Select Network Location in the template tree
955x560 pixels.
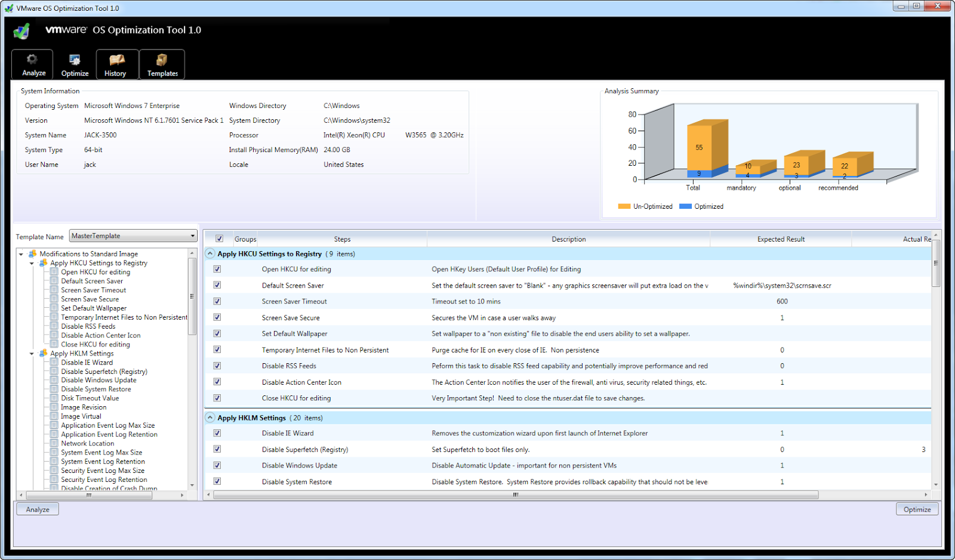[x=87, y=443]
